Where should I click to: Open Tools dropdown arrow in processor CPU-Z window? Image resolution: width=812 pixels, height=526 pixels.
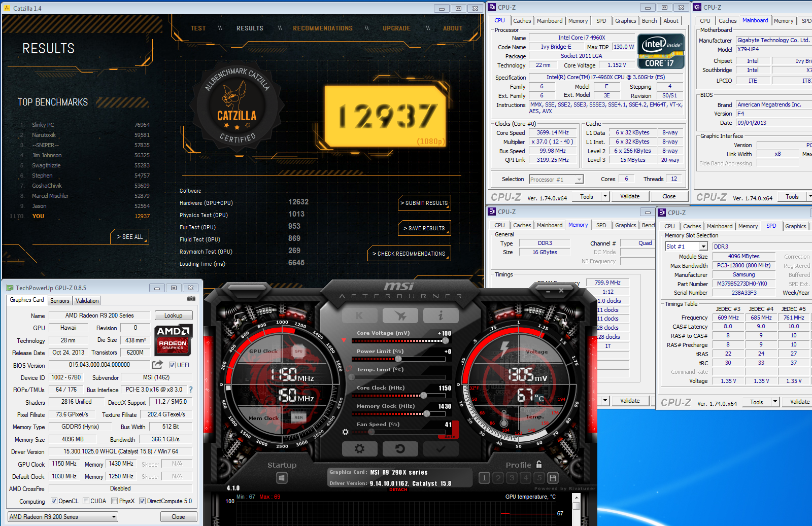click(x=605, y=196)
